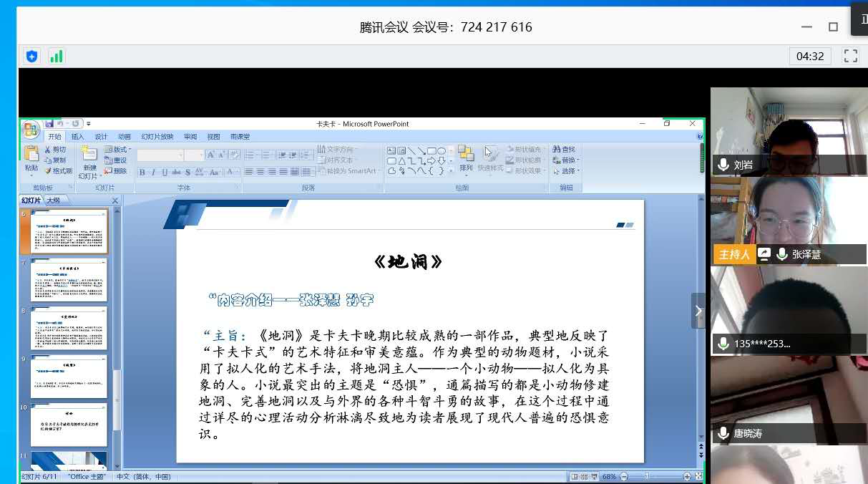Click the Cut (剪切) scissors icon
This screenshot has width=868, height=484.
point(48,150)
